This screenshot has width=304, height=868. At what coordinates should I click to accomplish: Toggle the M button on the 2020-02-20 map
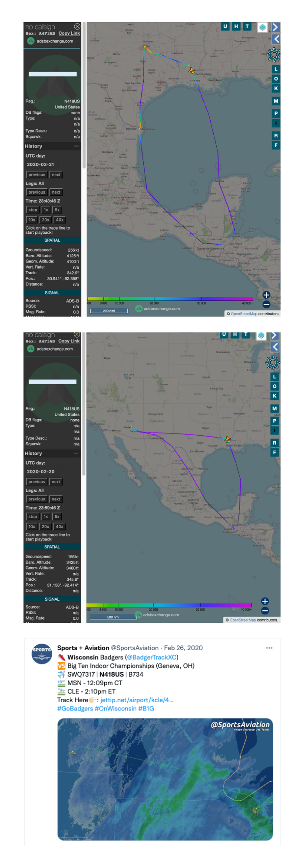tap(274, 408)
